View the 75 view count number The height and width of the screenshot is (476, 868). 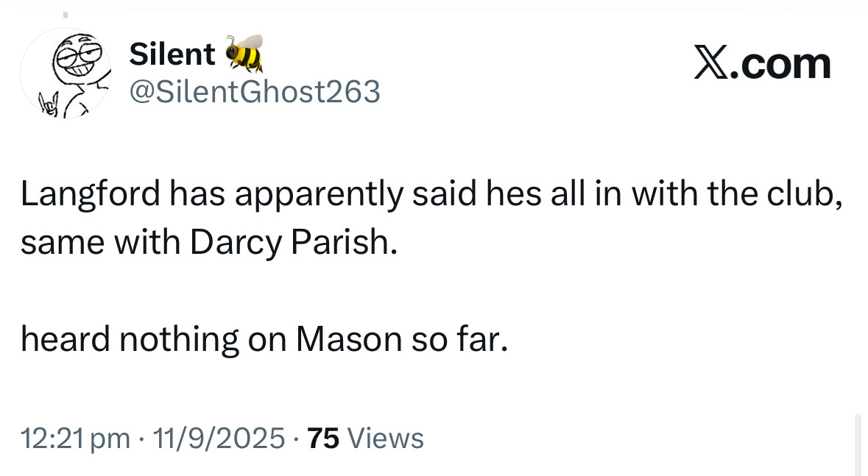(323, 438)
